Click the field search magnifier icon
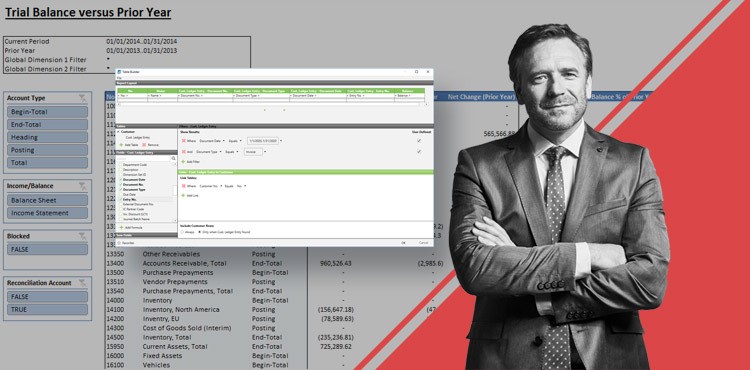The height and width of the screenshot is (370, 750). 174,158
